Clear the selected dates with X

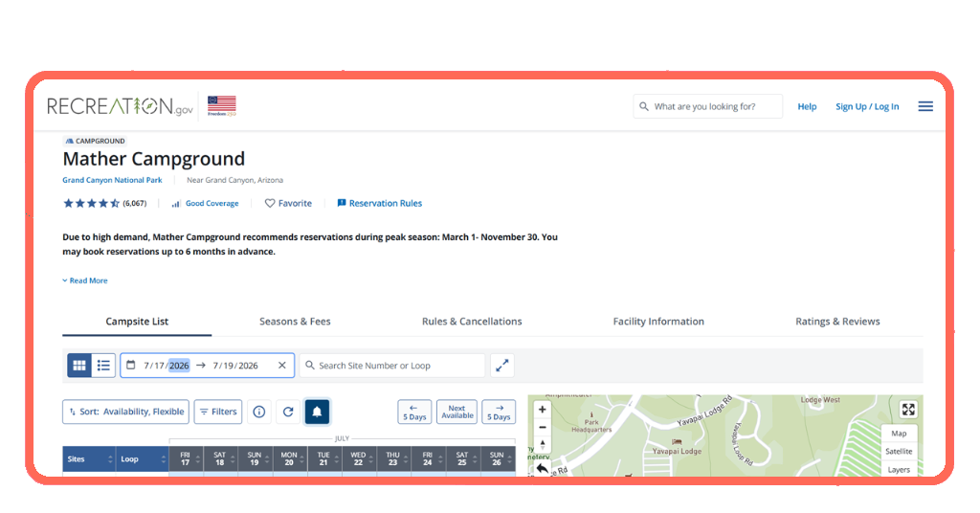282,365
